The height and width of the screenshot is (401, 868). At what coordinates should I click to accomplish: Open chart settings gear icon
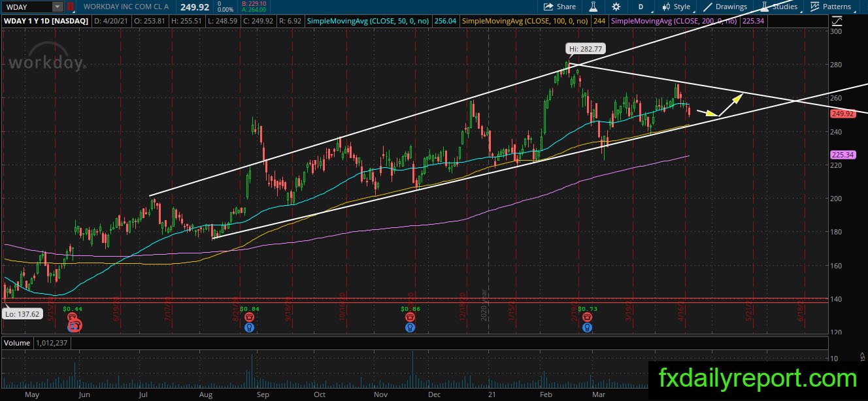(x=616, y=7)
